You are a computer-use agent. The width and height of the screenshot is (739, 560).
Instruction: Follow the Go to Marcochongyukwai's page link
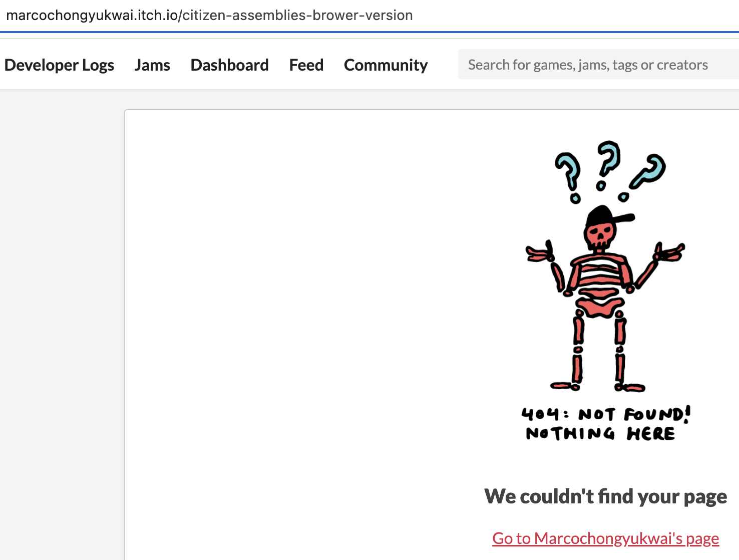(x=606, y=538)
